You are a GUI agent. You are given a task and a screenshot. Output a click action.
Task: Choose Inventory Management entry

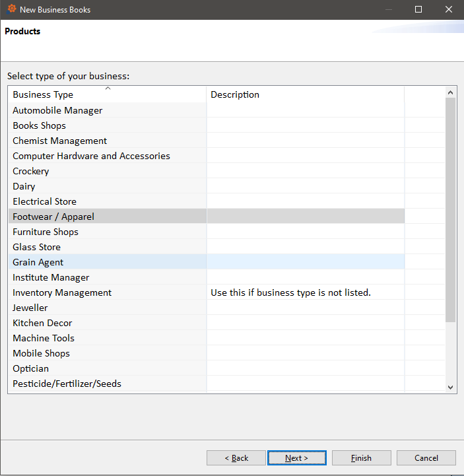click(x=62, y=292)
